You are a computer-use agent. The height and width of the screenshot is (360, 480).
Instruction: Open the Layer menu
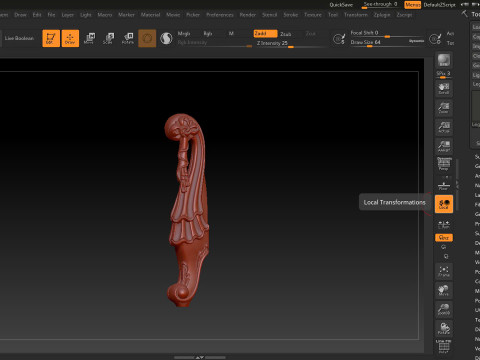pyautogui.click(x=68, y=15)
